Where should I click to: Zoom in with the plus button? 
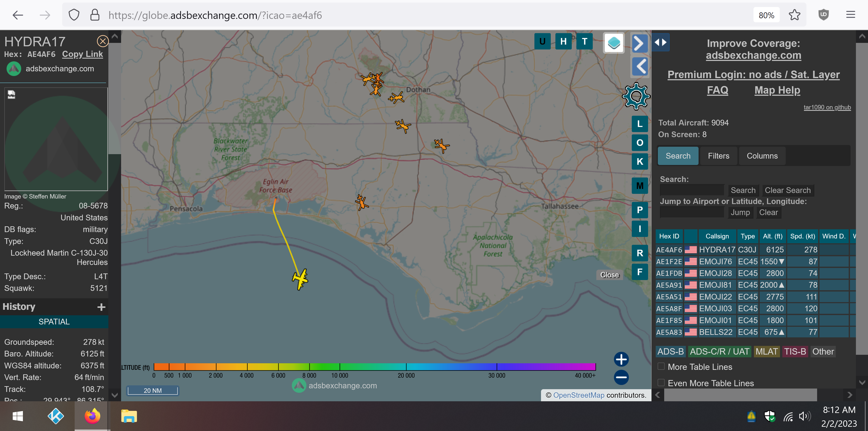pyautogui.click(x=621, y=359)
